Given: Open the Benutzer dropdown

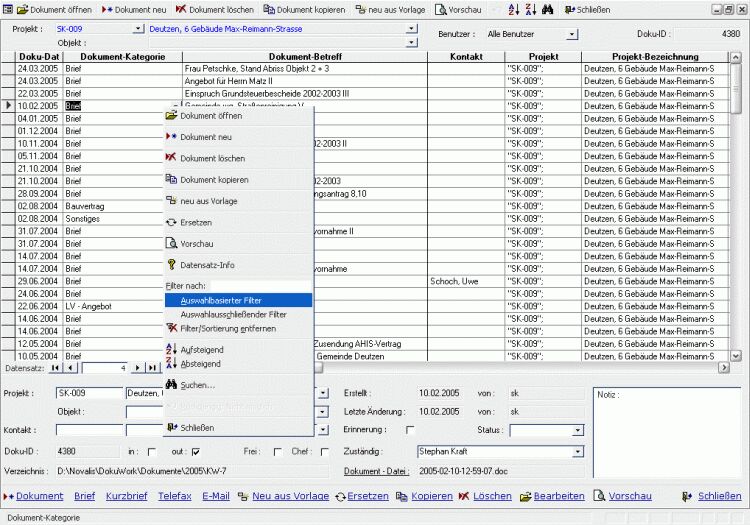Looking at the screenshot, I should coord(572,34).
